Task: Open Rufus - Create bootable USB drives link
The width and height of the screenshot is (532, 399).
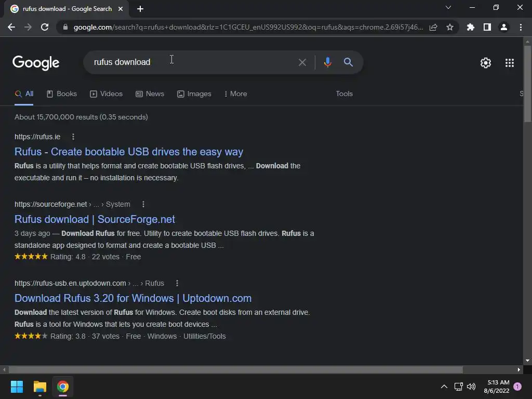Action: tap(129, 152)
